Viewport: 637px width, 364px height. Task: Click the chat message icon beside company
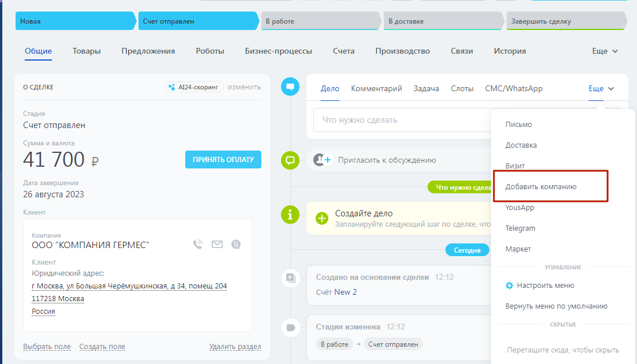pyautogui.click(x=236, y=245)
